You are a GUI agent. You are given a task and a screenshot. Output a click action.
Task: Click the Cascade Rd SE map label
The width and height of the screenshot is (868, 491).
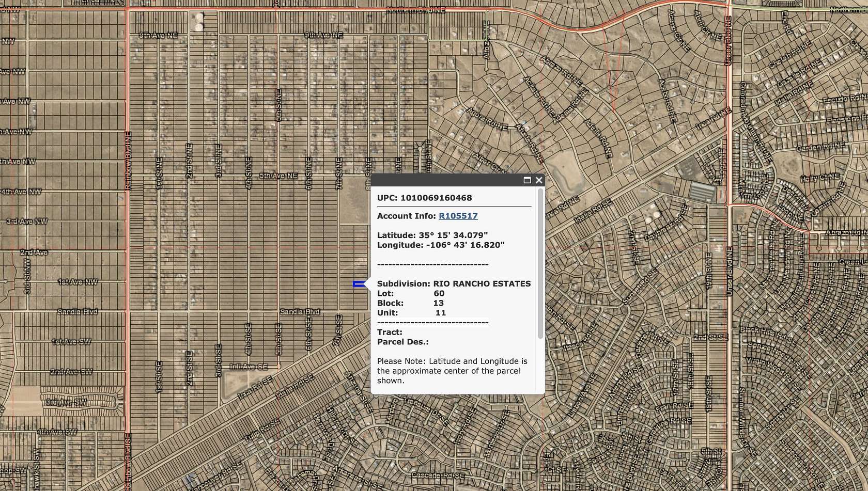click(x=438, y=475)
